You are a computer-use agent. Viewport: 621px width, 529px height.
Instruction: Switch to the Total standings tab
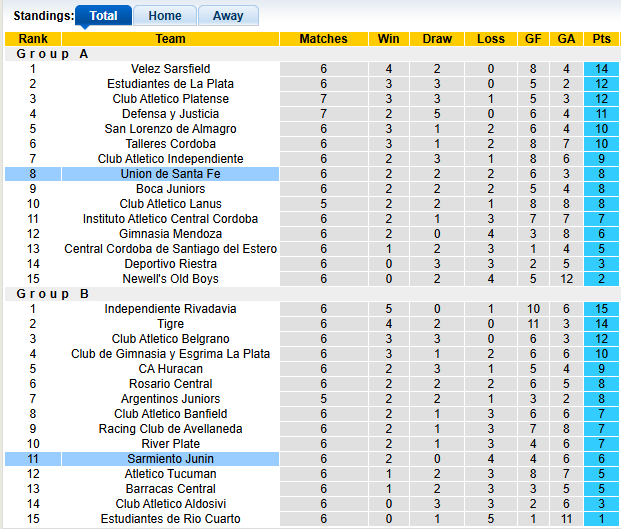[x=103, y=16]
